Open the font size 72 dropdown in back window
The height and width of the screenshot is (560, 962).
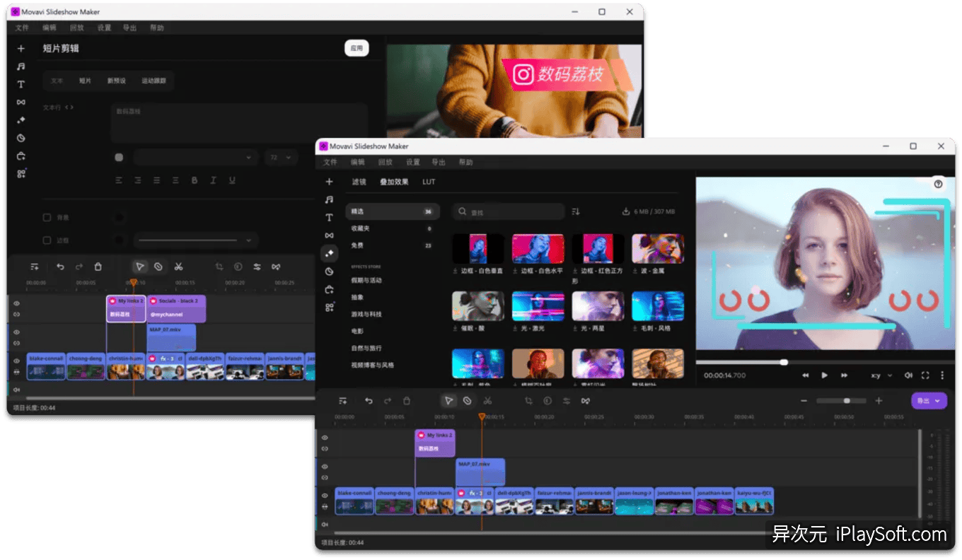[281, 157]
